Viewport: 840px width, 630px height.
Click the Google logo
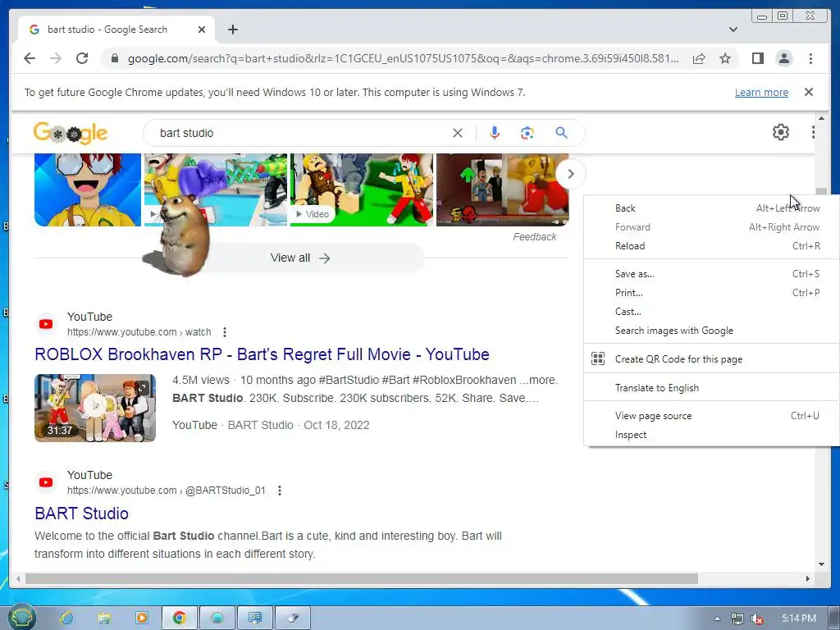point(71,133)
